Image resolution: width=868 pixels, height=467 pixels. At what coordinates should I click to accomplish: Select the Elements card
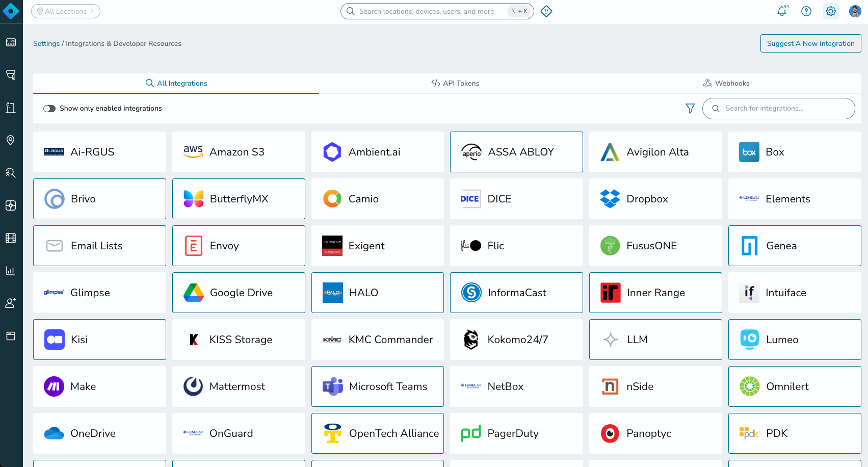coord(795,199)
